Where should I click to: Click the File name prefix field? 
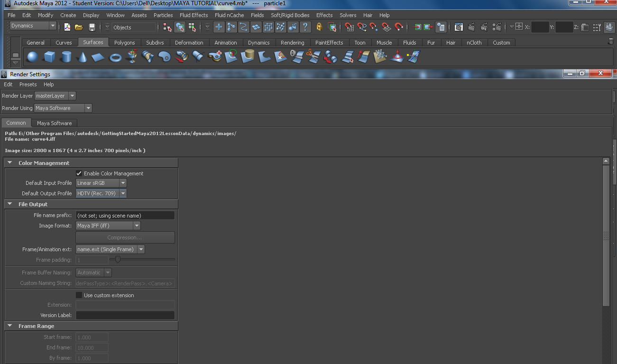tap(125, 215)
